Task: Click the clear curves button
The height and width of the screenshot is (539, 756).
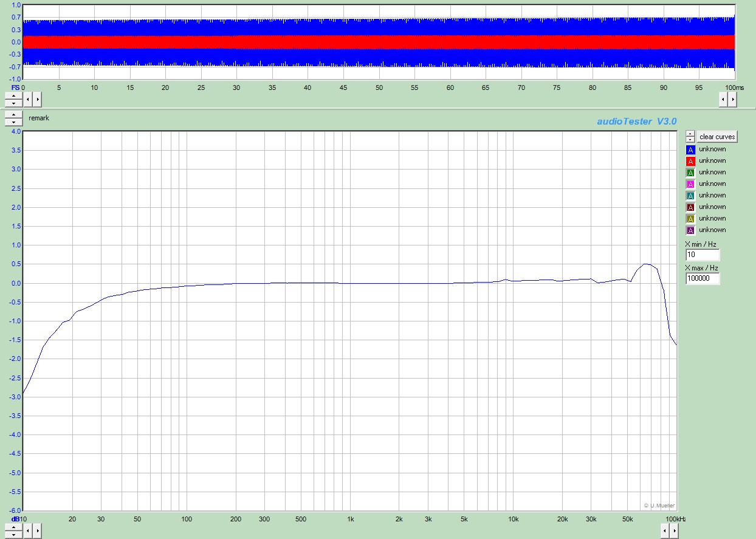Action: (717, 137)
